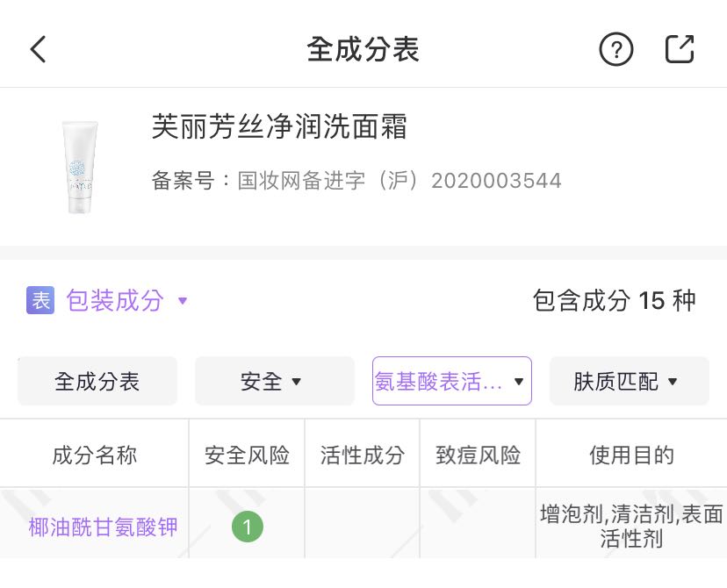Image resolution: width=727 pixels, height=588 pixels.
Task: Tap the back arrow icon
Action: click(x=38, y=49)
